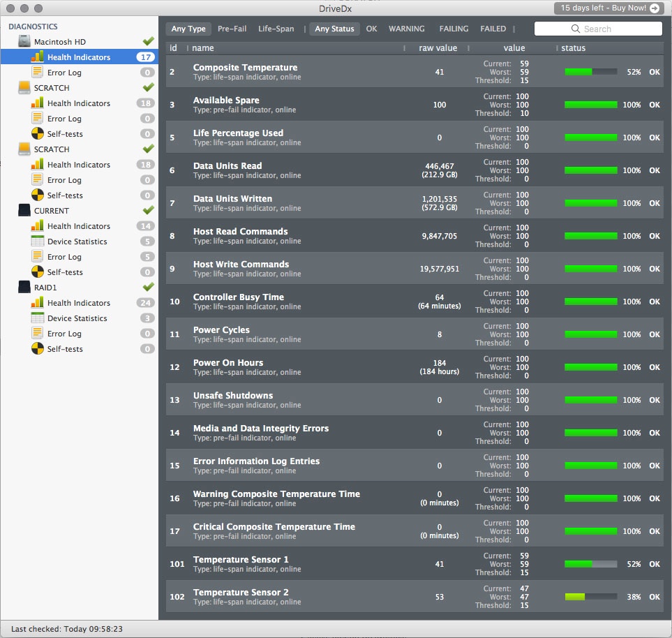Screen dimensions: 672x638
Task: Filter by Any Type
Action: click(188, 29)
